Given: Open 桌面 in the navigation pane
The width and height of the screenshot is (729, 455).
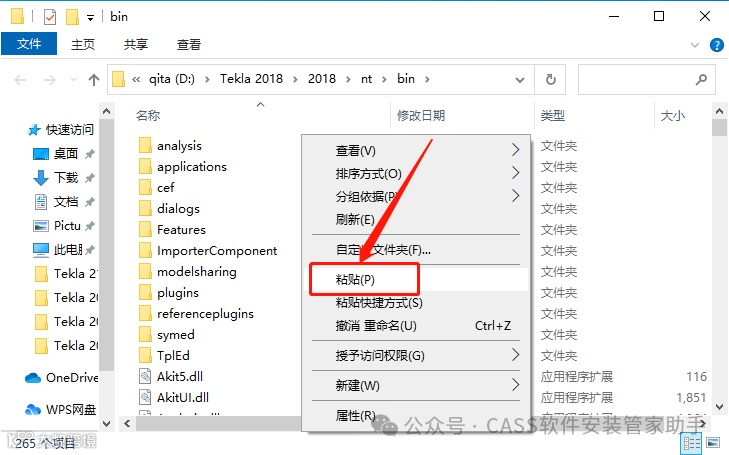Looking at the screenshot, I should point(66,153).
